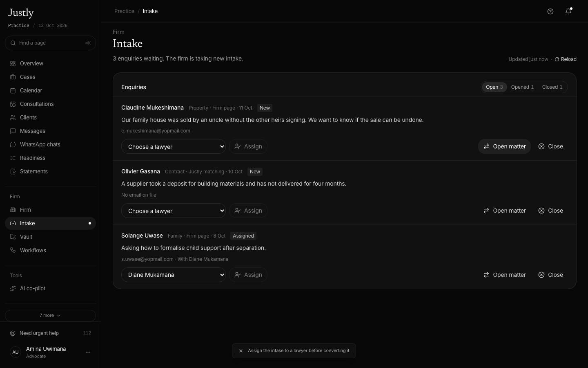Select the Open enquiries filter
The width and height of the screenshot is (588, 368).
pyautogui.click(x=494, y=87)
